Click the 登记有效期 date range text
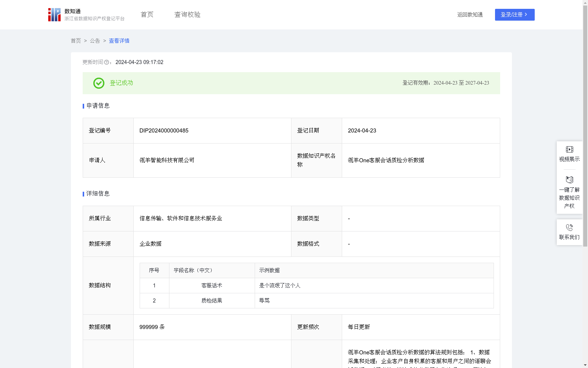The width and height of the screenshot is (588, 368). [446, 83]
